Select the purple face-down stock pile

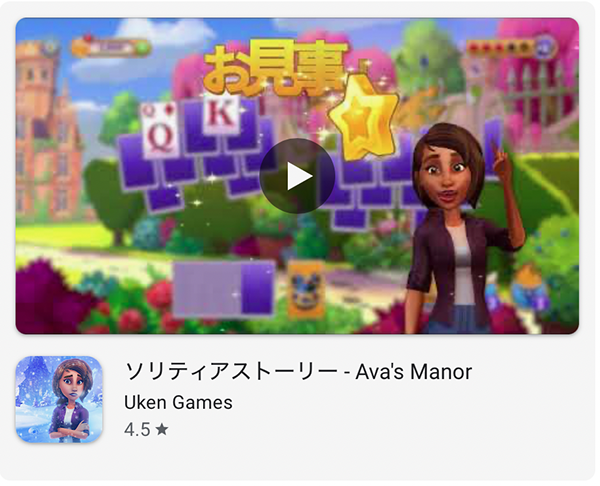224,289
